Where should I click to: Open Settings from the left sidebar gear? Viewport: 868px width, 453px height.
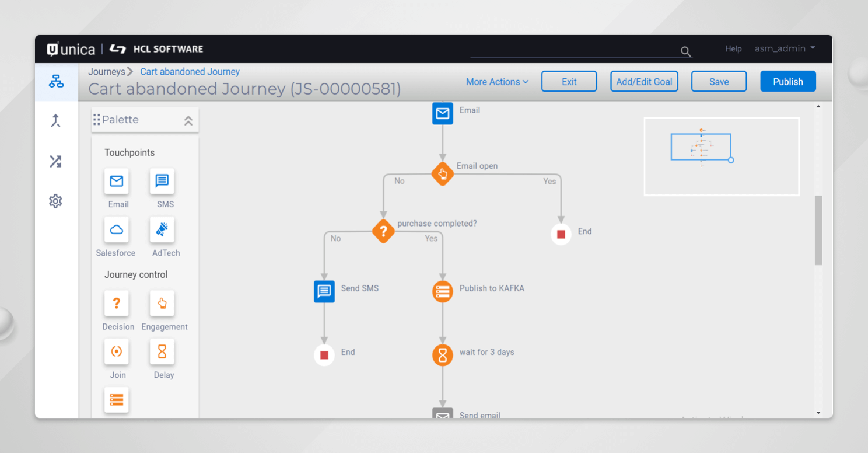[55, 201]
